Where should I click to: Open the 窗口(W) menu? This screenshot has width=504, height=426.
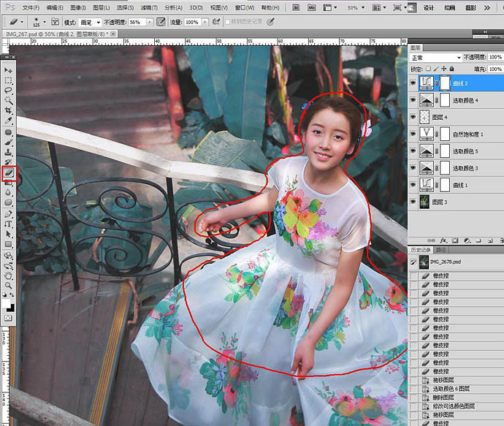(x=245, y=7)
